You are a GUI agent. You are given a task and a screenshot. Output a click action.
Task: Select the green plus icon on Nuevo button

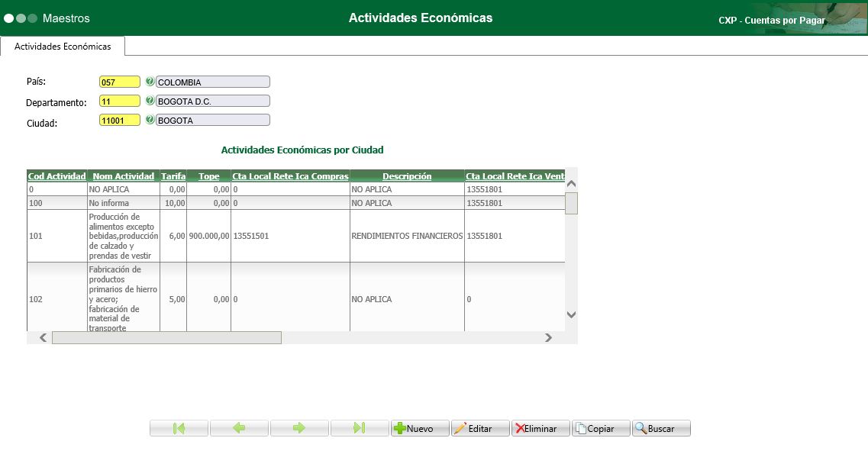pyautogui.click(x=399, y=428)
